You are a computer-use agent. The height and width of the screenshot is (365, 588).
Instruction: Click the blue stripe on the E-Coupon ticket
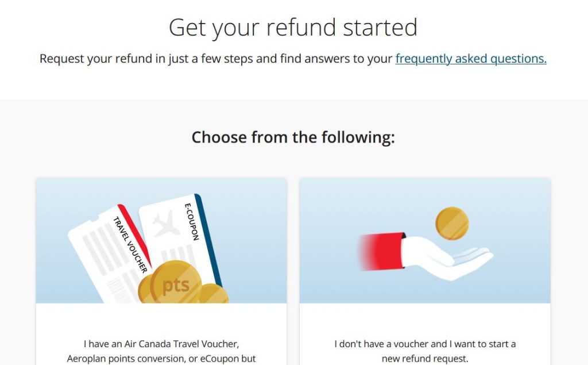[209, 240]
